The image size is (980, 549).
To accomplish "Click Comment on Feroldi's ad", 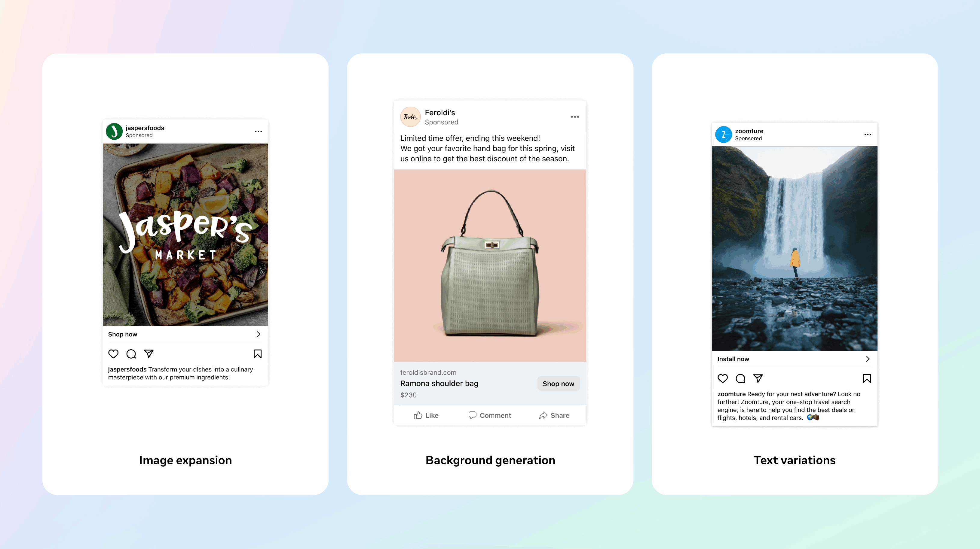I will [x=489, y=415].
